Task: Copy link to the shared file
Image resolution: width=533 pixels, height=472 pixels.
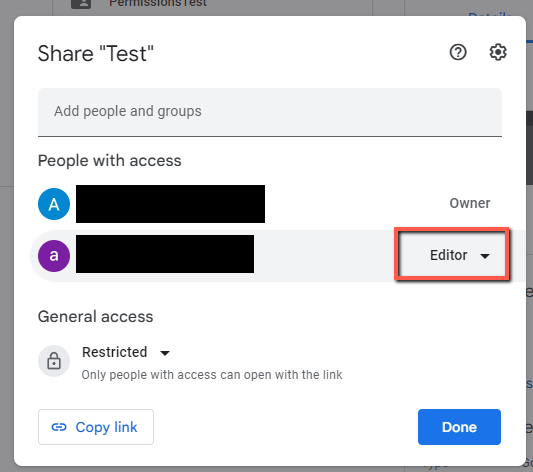Action: point(96,427)
